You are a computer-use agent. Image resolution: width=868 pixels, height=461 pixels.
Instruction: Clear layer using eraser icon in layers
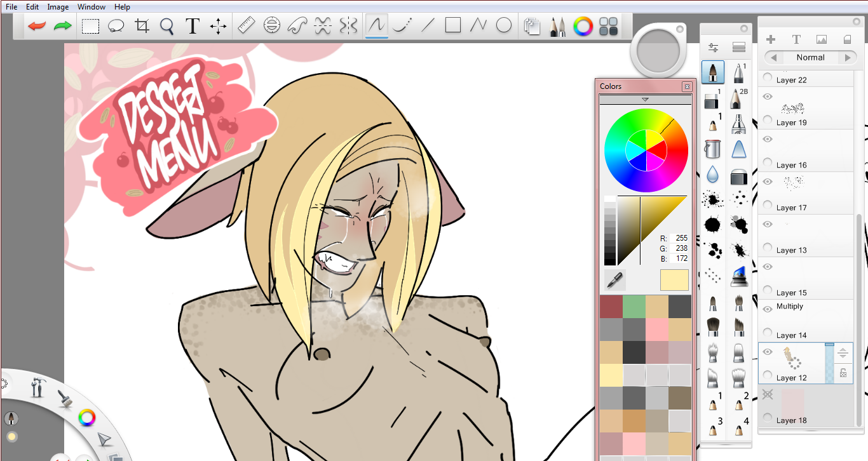[847, 39]
